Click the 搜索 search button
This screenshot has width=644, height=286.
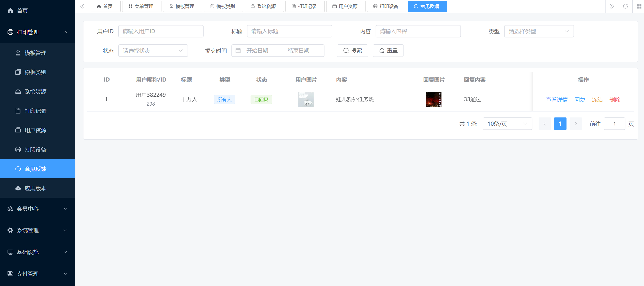352,51
